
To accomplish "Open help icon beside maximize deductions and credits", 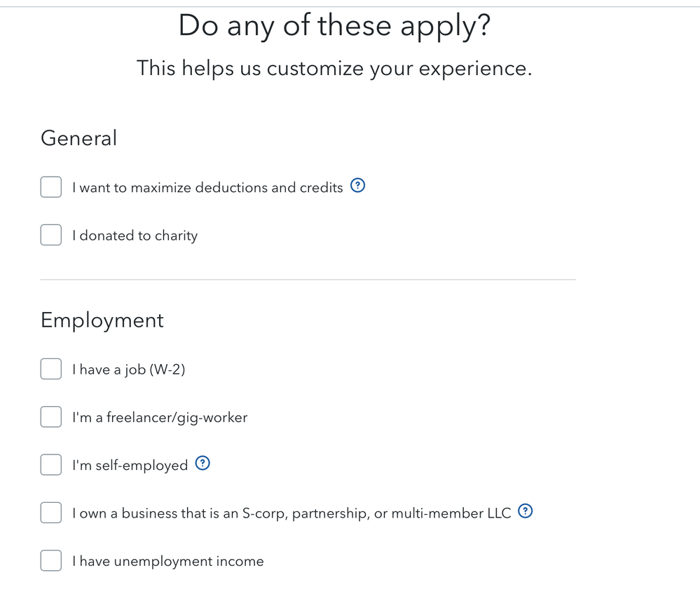I will point(357,185).
